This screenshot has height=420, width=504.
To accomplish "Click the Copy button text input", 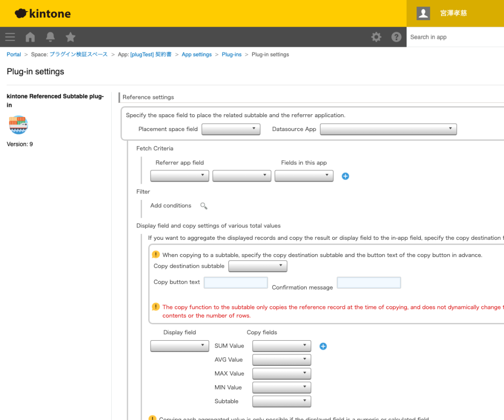I will coord(236,283).
